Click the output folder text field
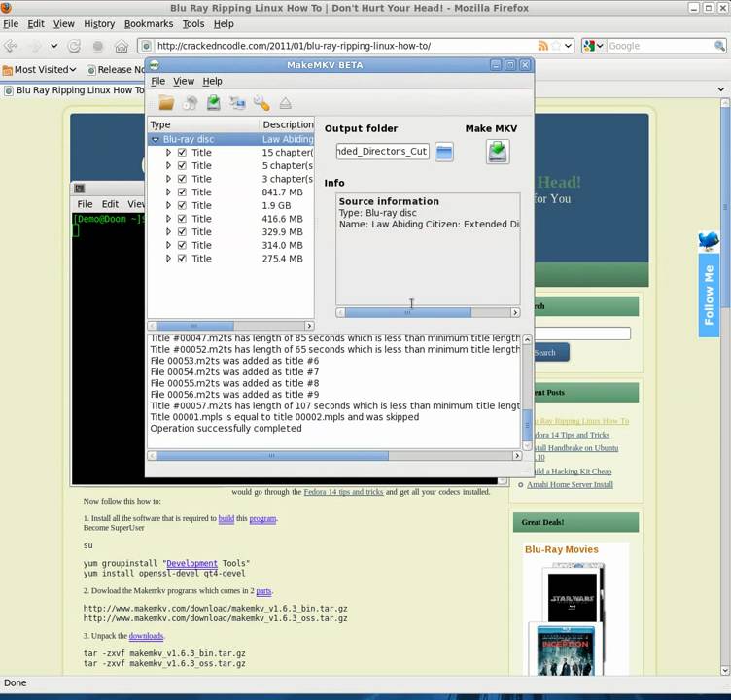Viewport: 731px width, 700px height. pos(382,152)
